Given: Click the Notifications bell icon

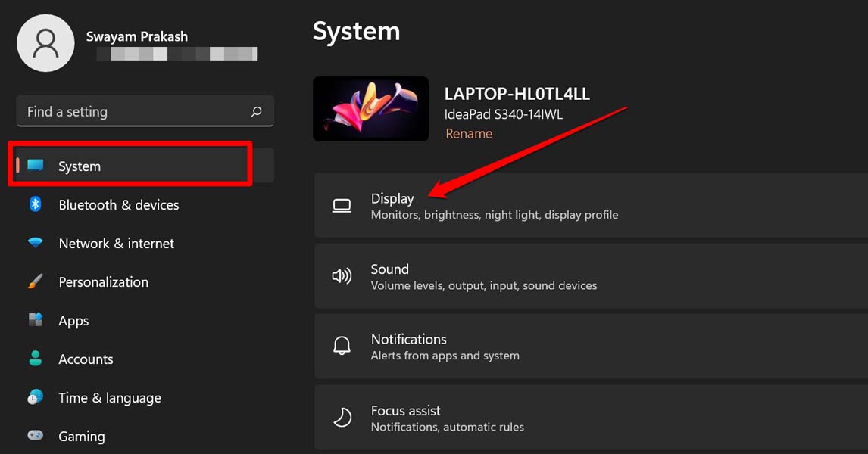Looking at the screenshot, I should (x=342, y=347).
